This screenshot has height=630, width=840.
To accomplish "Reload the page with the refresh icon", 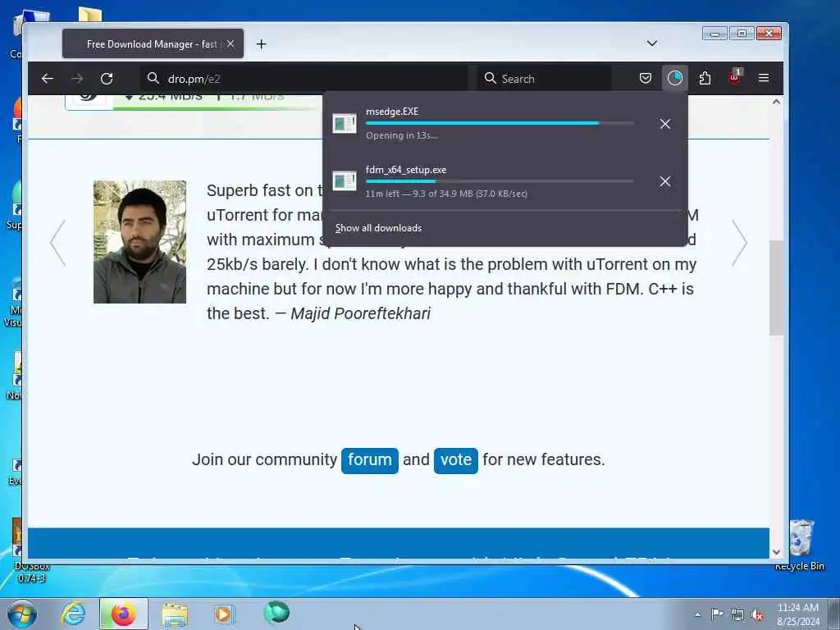I will point(107,79).
